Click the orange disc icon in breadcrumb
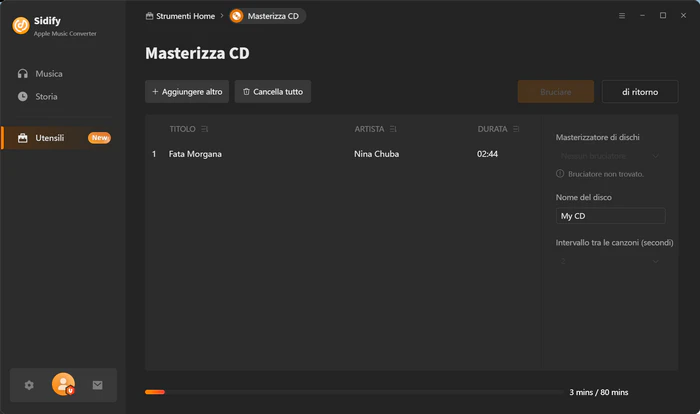Image resolution: width=700 pixels, height=414 pixels. click(x=236, y=16)
